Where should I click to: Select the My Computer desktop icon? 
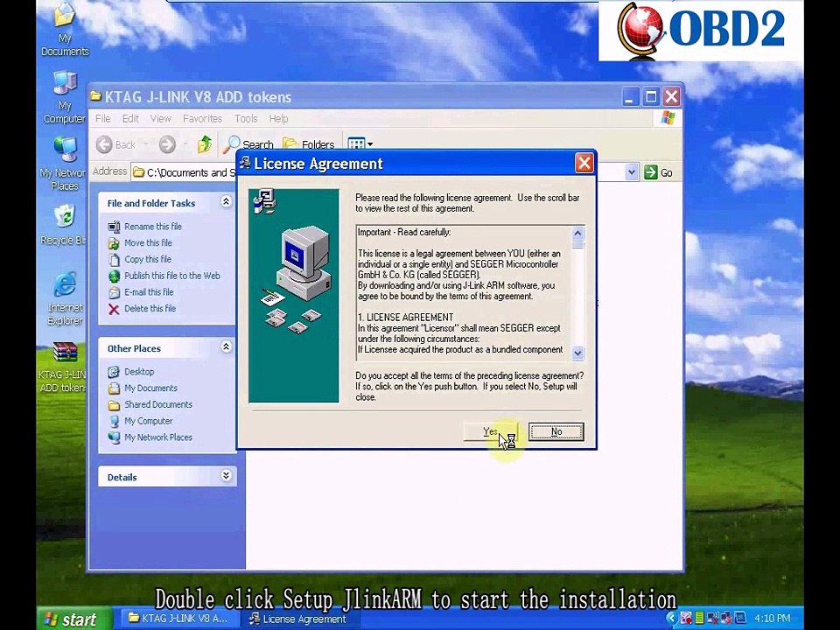[x=64, y=96]
